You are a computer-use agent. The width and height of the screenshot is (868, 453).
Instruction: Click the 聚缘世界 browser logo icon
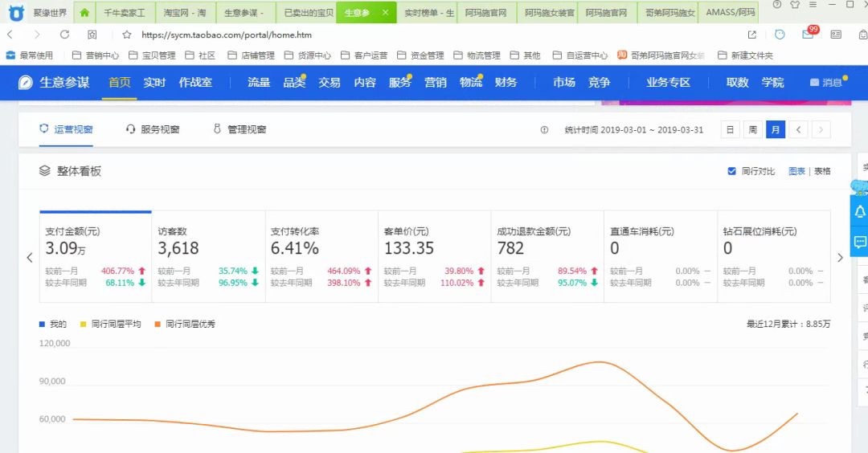pyautogui.click(x=16, y=12)
